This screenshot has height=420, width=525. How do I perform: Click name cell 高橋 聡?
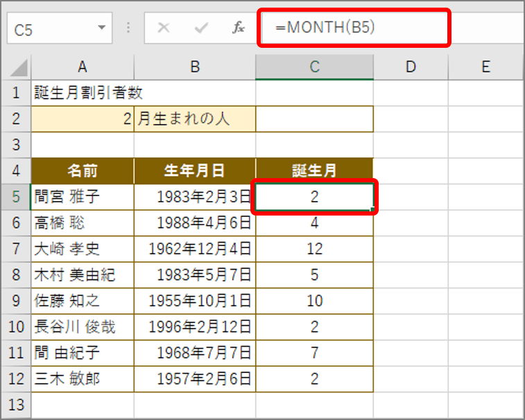83,223
